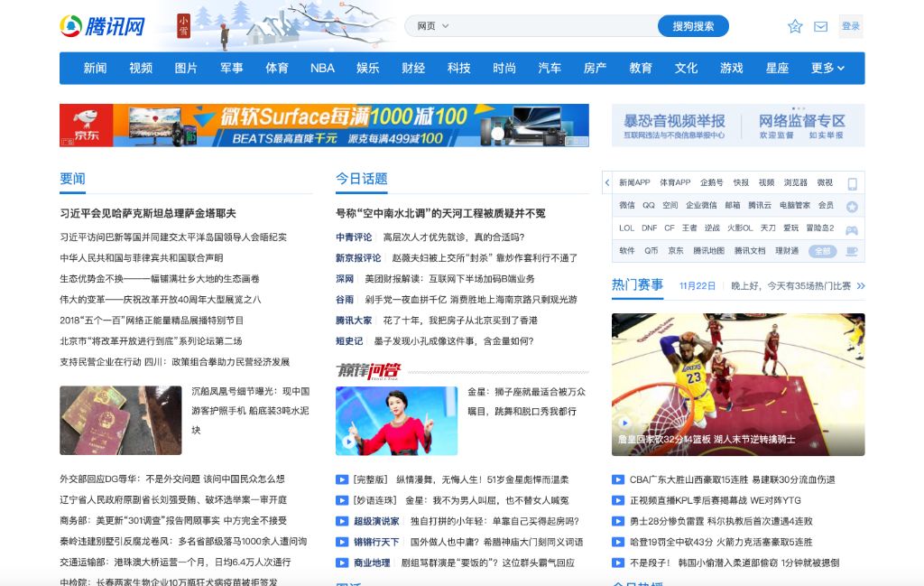
Task: Click video icon beside 超级演说家
Action: [x=342, y=521]
